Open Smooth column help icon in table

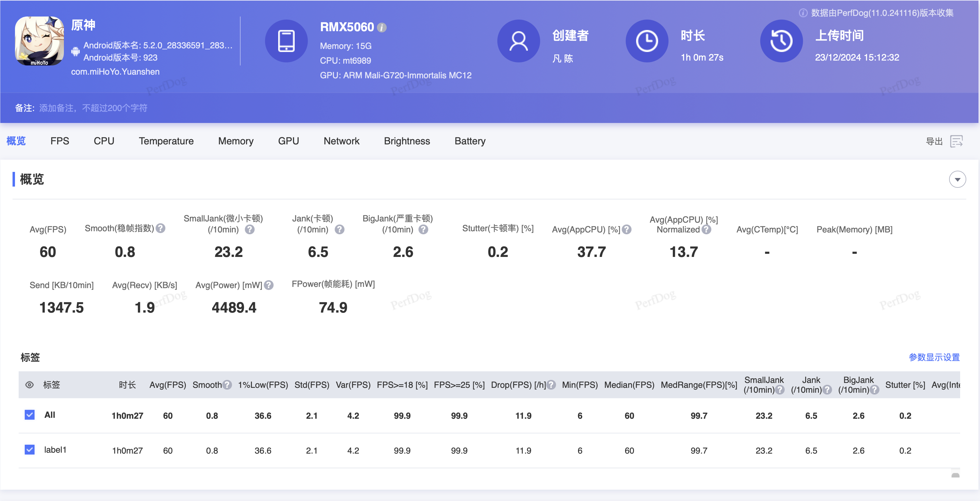227,385
